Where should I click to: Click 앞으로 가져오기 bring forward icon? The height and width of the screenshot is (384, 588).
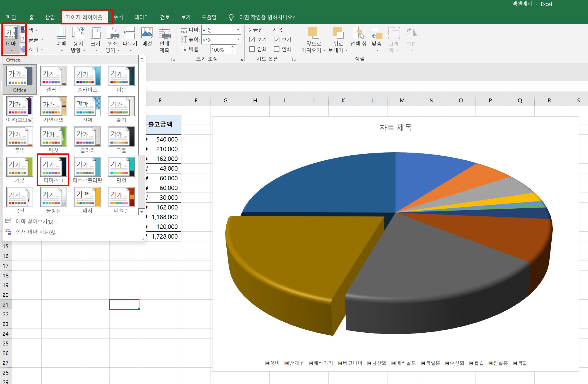[313, 33]
